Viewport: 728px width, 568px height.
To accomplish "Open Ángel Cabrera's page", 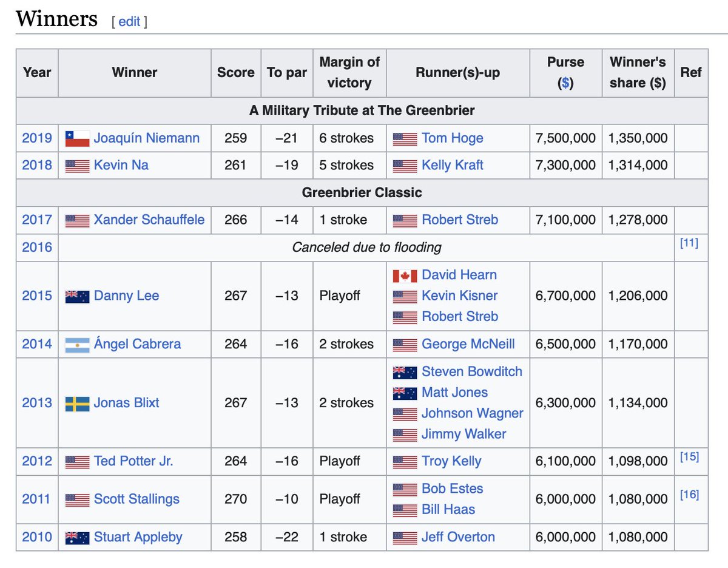I will [x=138, y=344].
